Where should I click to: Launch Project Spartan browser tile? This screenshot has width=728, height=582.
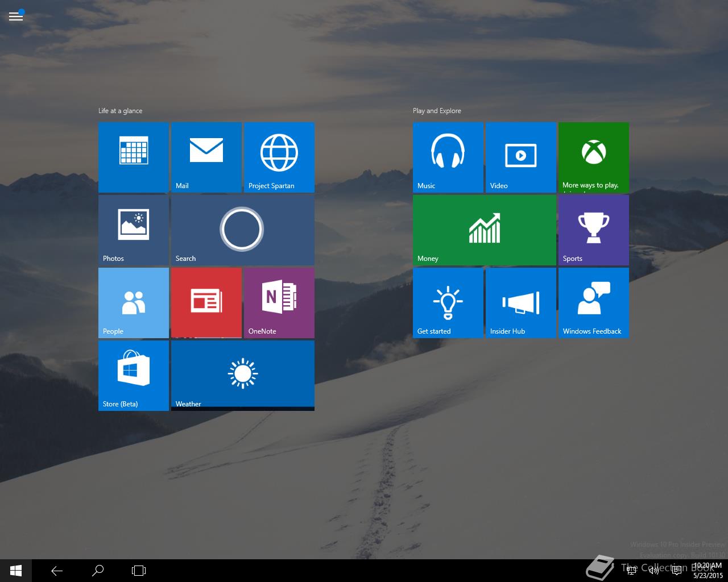(279, 157)
